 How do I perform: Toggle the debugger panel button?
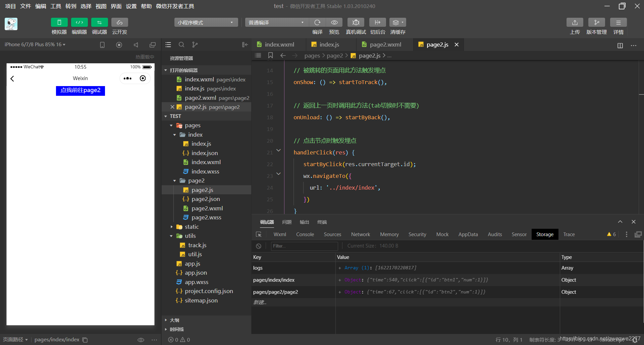[x=99, y=22]
